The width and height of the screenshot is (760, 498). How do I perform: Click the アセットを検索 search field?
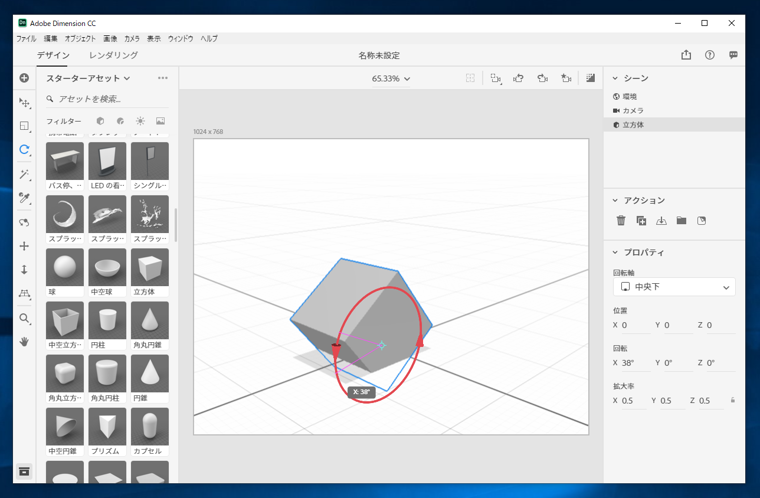107,99
